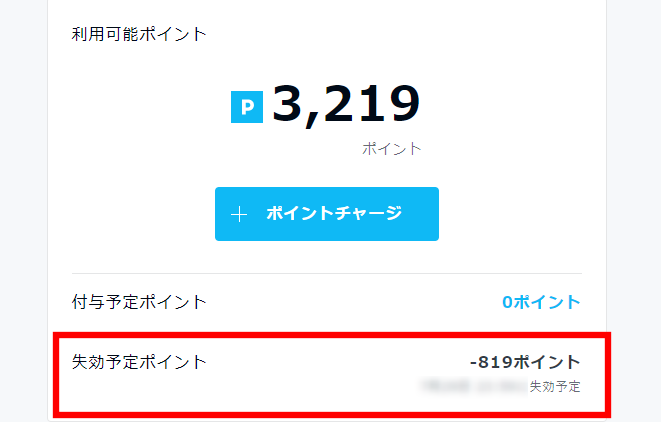This screenshot has width=661, height=422.
Task: Click the blurred expiration date text
Action: [x=473, y=385]
